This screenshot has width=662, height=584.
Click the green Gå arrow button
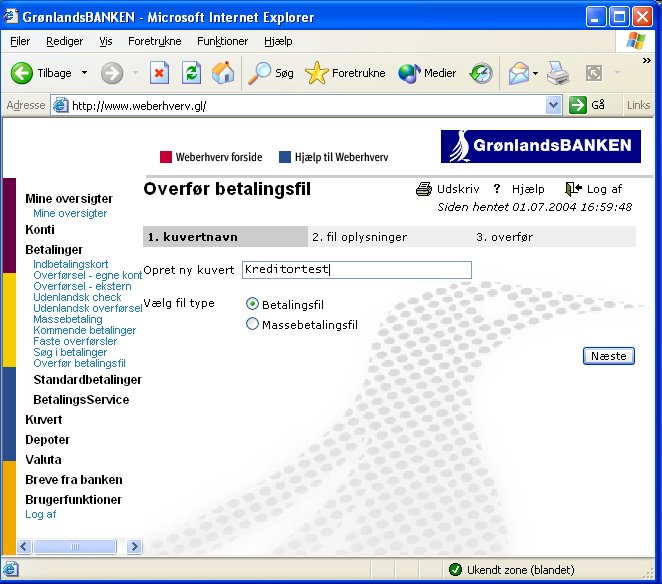pyautogui.click(x=578, y=105)
